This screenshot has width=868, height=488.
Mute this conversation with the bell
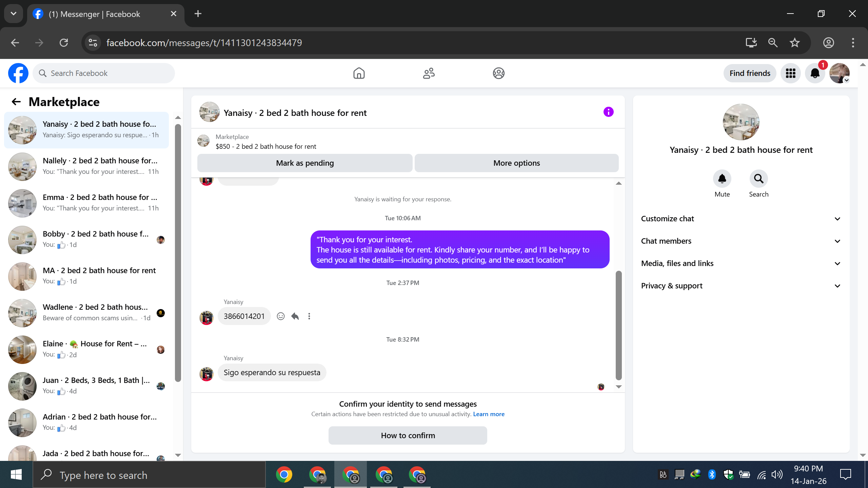pyautogui.click(x=722, y=179)
